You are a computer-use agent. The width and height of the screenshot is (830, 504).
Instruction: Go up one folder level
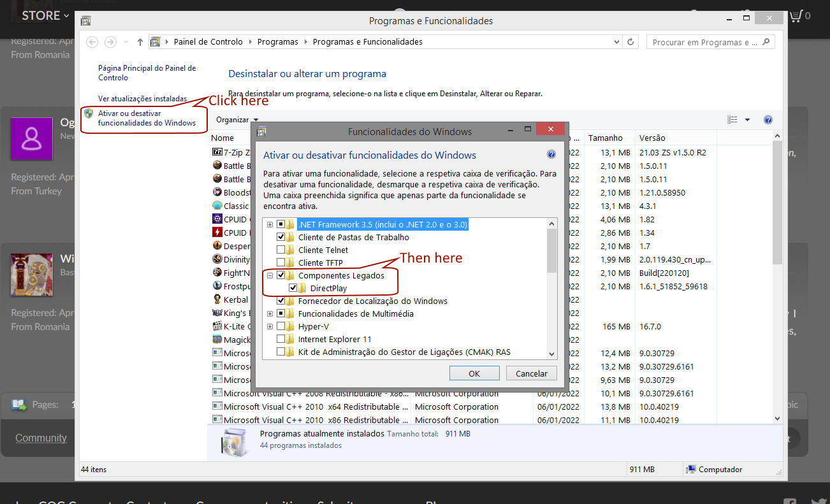pos(140,42)
